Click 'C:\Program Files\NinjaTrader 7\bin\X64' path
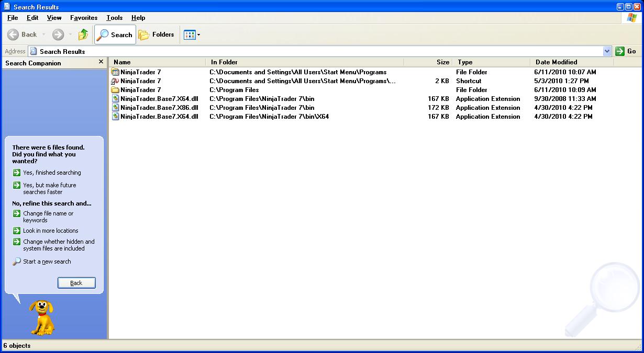 [269, 117]
